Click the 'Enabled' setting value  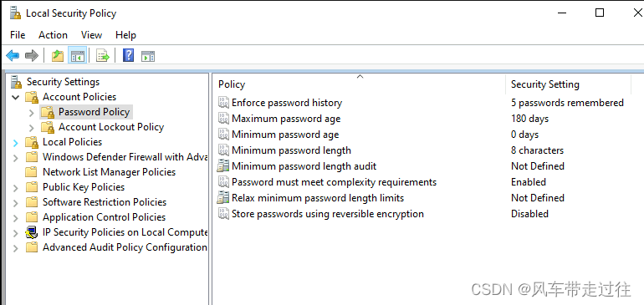point(529,182)
